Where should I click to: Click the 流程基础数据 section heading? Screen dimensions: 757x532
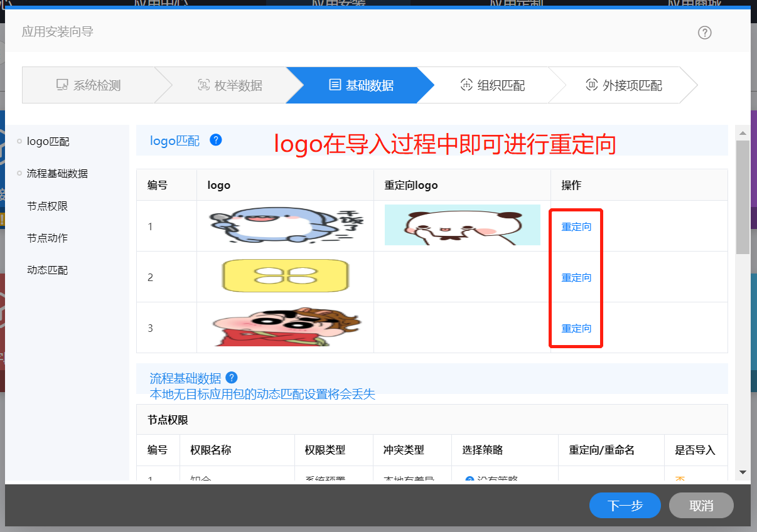[x=185, y=378]
